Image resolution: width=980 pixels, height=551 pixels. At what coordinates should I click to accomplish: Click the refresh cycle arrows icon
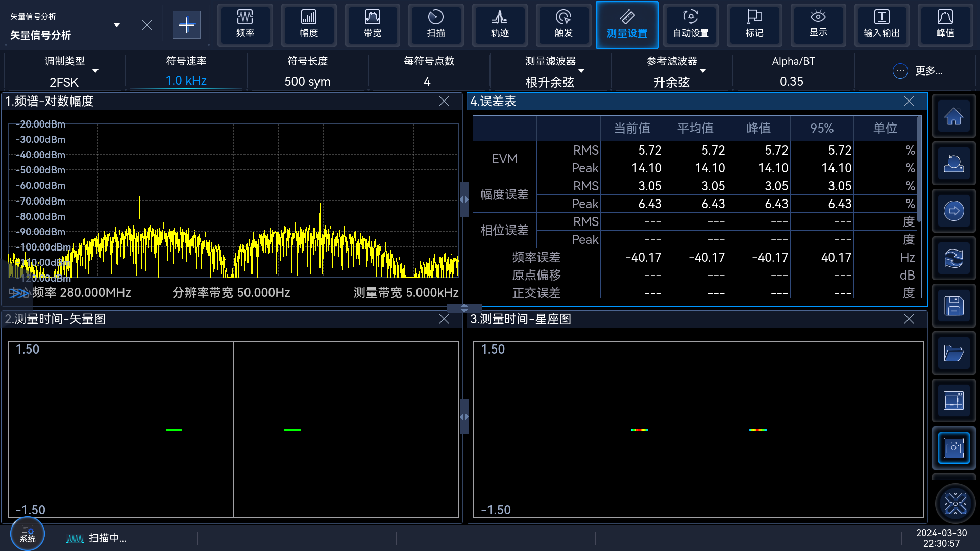click(953, 259)
